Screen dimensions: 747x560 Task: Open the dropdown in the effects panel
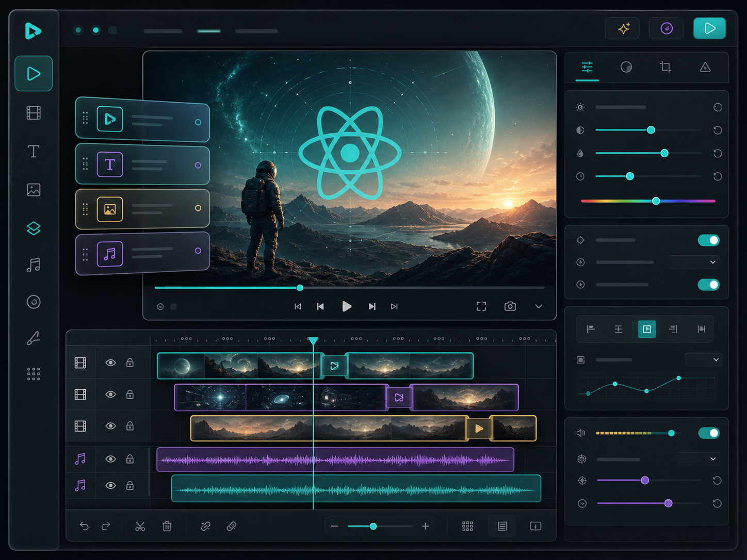694,262
